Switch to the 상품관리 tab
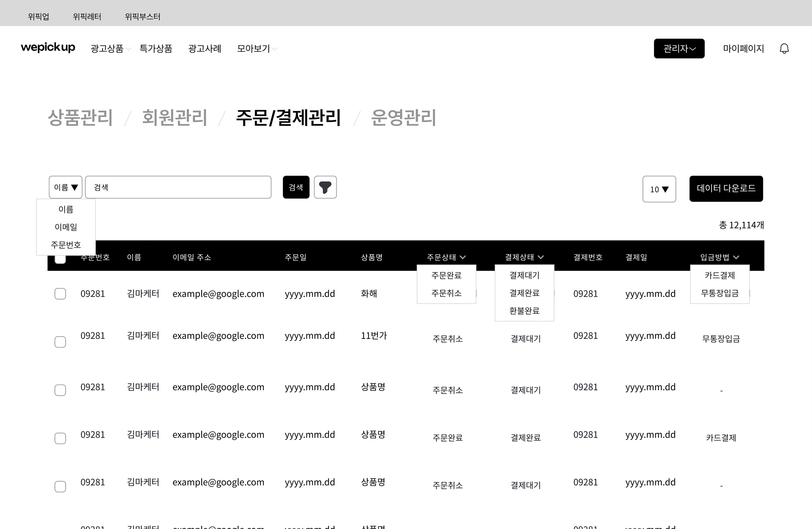Image resolution: width=812 pixels, height=529 pixels. 80,117
